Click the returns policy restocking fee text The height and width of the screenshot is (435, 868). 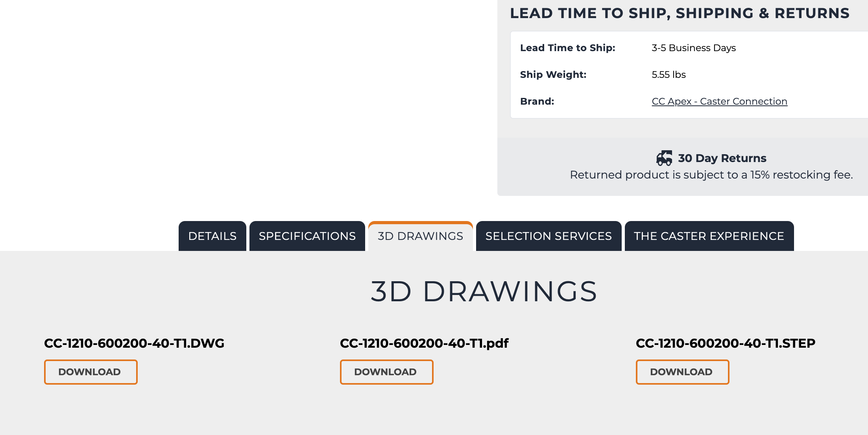(711, 174)
